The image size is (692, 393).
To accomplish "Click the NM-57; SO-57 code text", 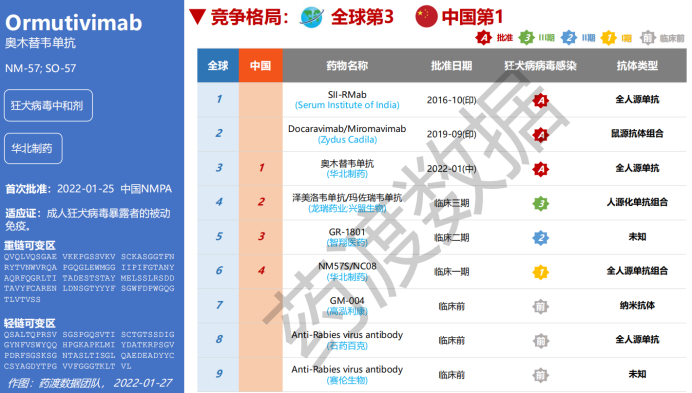I will pos(40,68).
